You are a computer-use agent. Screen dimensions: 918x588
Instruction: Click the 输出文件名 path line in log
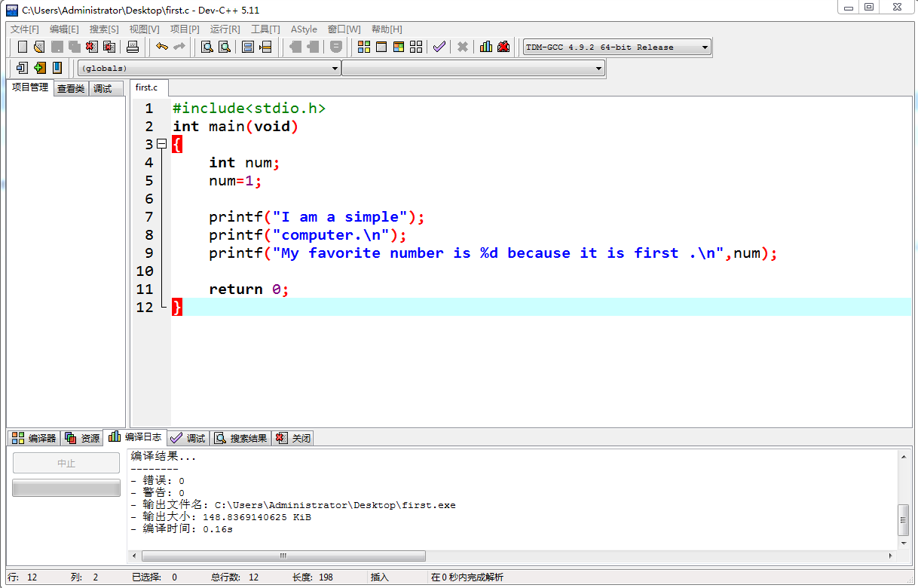(x=293, y=505)
